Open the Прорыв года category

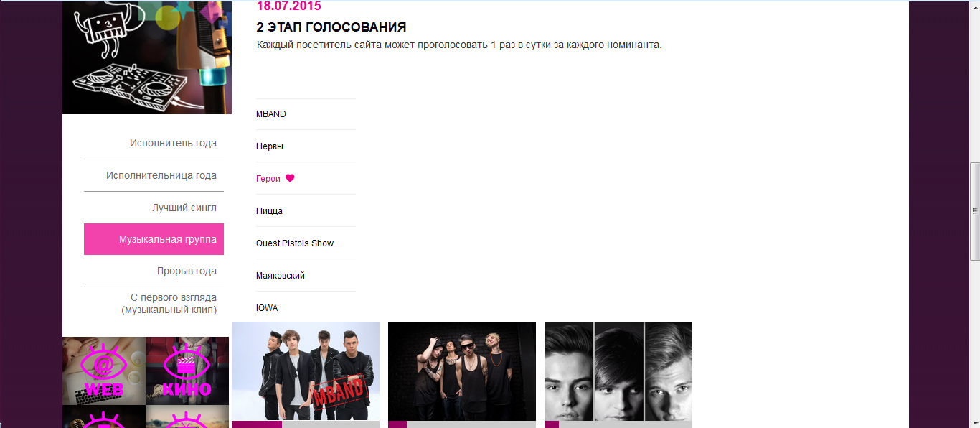click(187, 271)
